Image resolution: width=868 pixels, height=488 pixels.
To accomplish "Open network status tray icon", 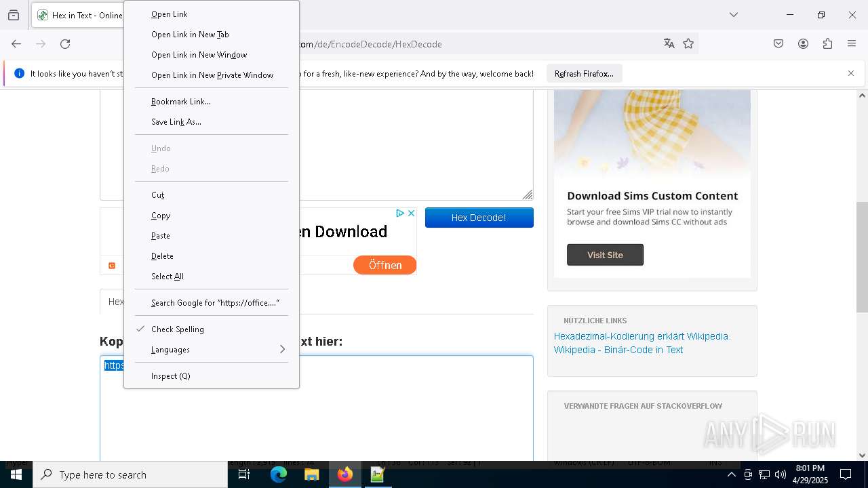I will point(764,474).
